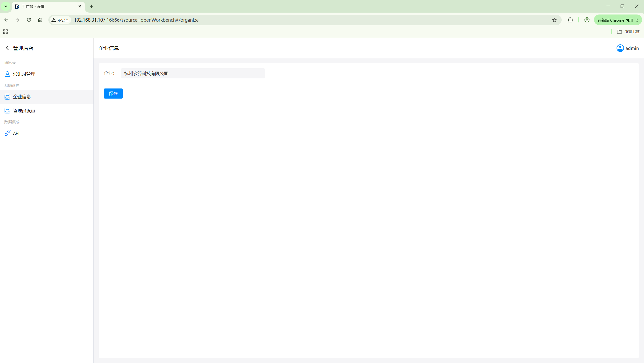Open the tab search dropdown arrow
The width and height of the screenshot is (644, 363).
pyautogui.click(x=6, y=6)
